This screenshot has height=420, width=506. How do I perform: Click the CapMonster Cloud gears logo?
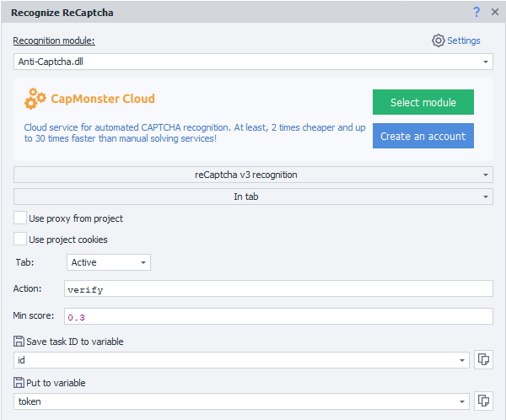coord(35,100)
